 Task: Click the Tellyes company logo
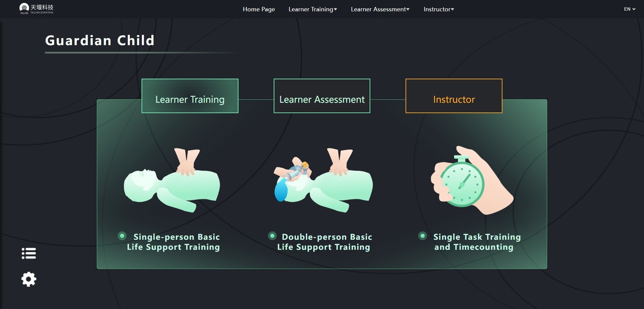click(x=36, y=9)
